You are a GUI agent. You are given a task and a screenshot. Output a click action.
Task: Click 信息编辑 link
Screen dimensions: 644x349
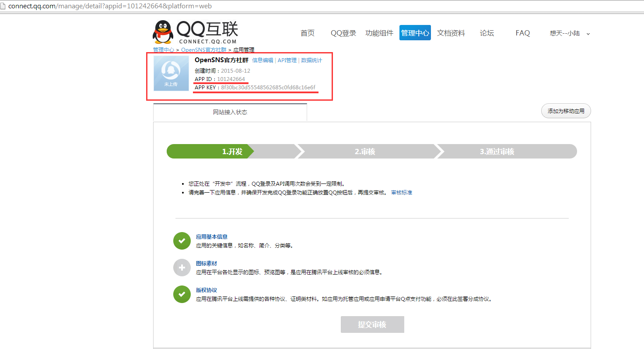point(262,60)
